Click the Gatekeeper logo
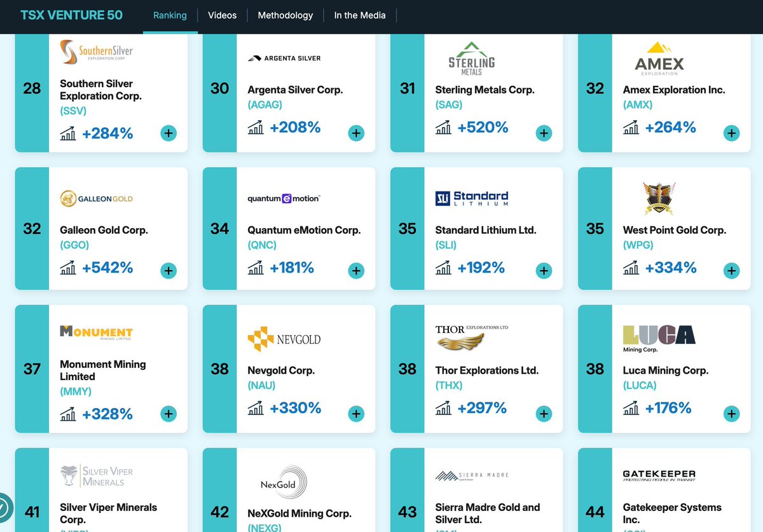 (x=659, y=476)
